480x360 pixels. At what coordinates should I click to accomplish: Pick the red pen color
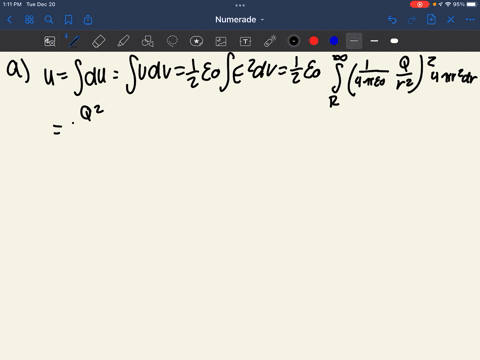tap(314, 41)
